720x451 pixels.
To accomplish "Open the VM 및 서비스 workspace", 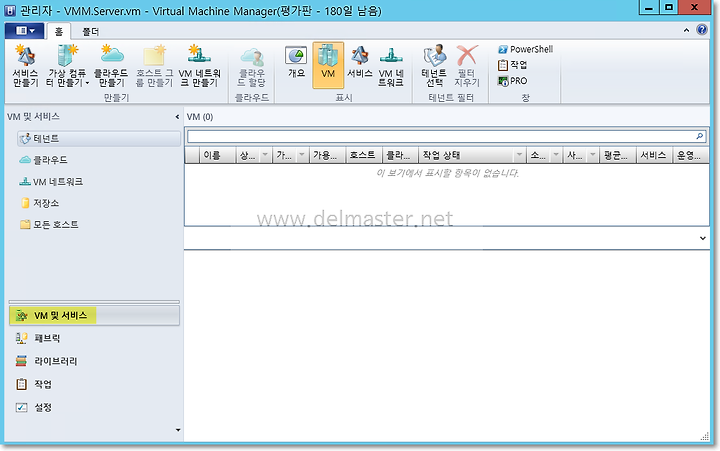I will coord(94,316).
